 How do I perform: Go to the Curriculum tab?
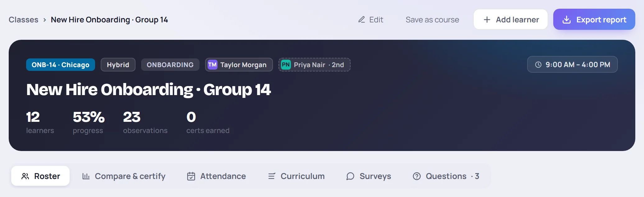[x=296, y=176]
